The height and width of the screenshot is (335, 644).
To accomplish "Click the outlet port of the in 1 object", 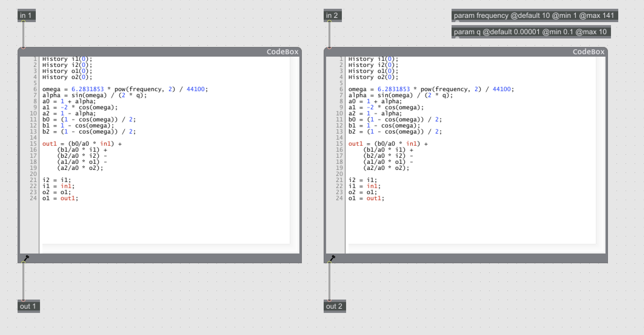I will click(x=24, y=21).
